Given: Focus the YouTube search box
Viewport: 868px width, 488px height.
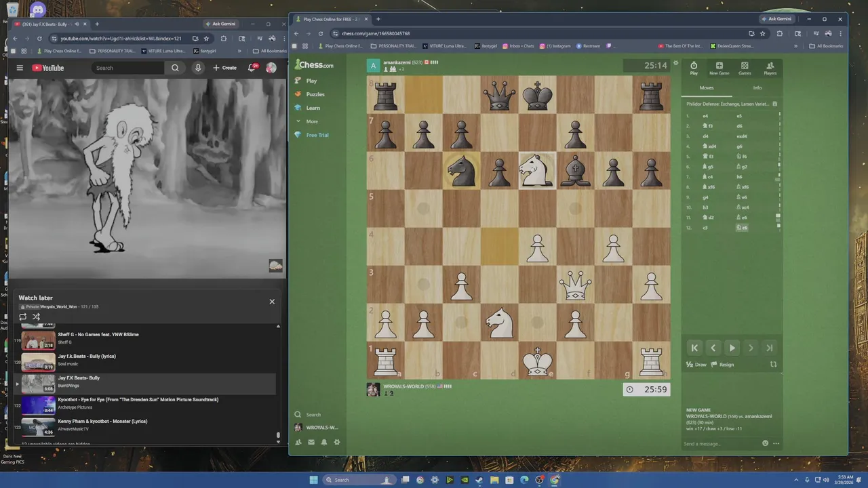Looking at the screenshot, I should pos(127,68).
